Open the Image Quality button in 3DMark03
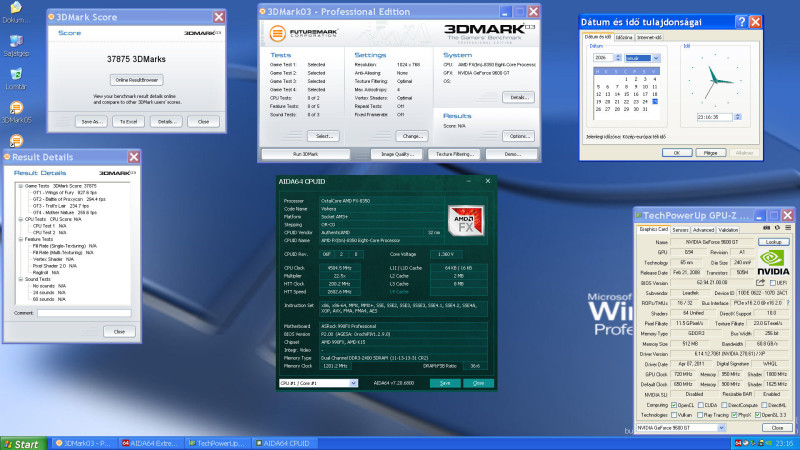Viewport: 800px width, 450px height. (397, 154)
